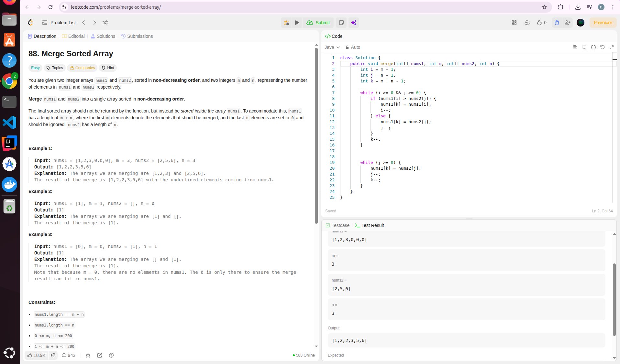Reset code to default with revert icon

point(602,47)
